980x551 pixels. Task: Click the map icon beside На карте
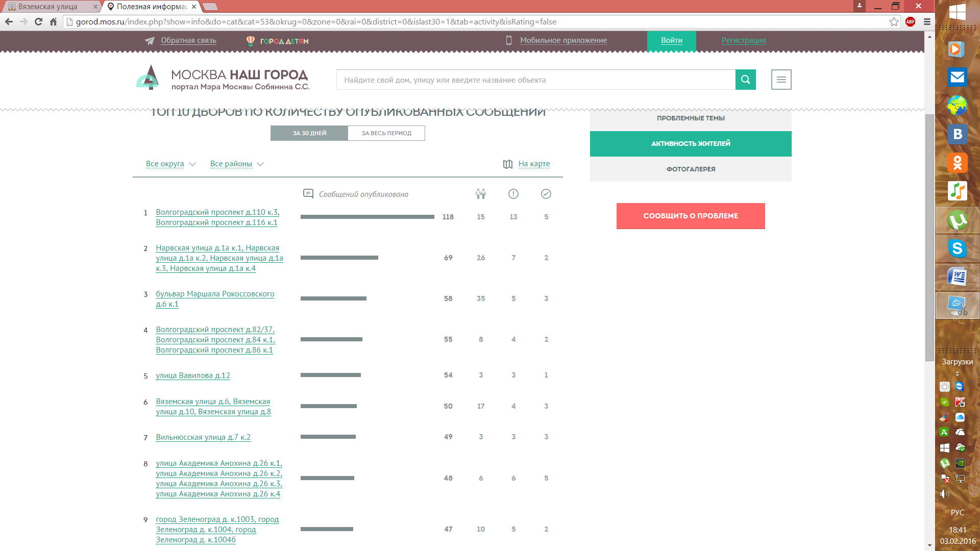click(507, 164)
